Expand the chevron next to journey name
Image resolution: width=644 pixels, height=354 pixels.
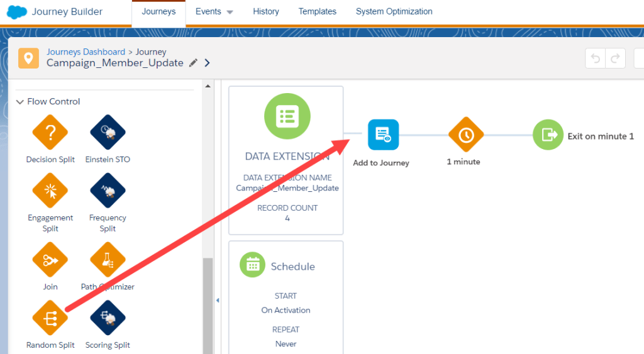[208, 63]
